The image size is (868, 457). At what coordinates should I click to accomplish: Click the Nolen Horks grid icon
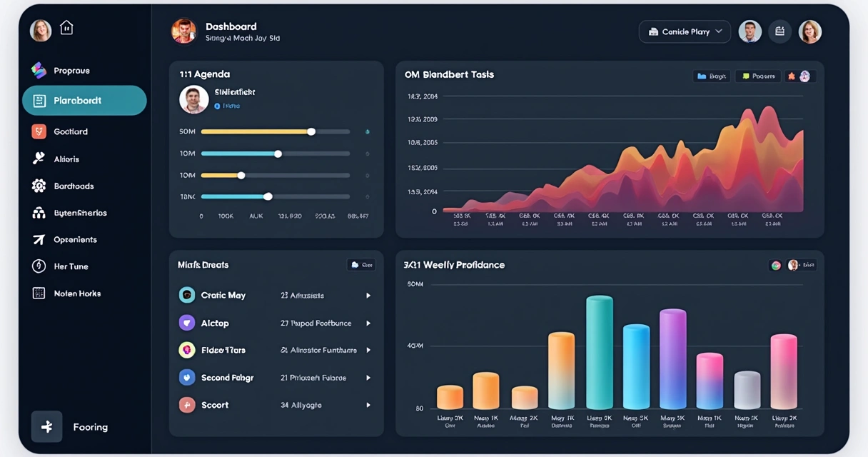(x=39, y=293)
